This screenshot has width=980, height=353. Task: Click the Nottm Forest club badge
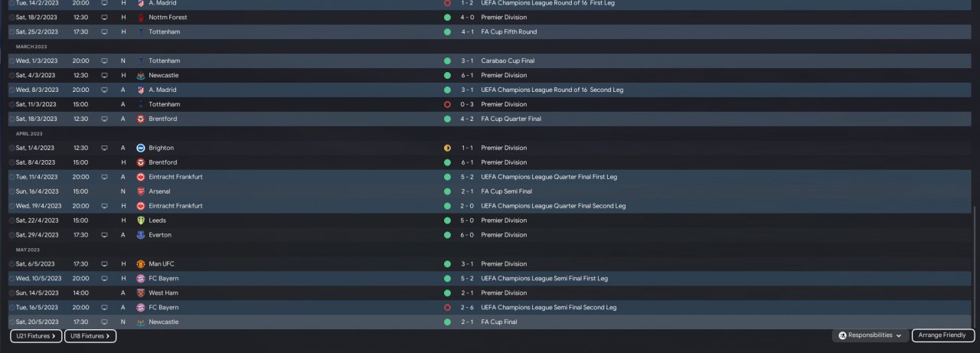141,18
